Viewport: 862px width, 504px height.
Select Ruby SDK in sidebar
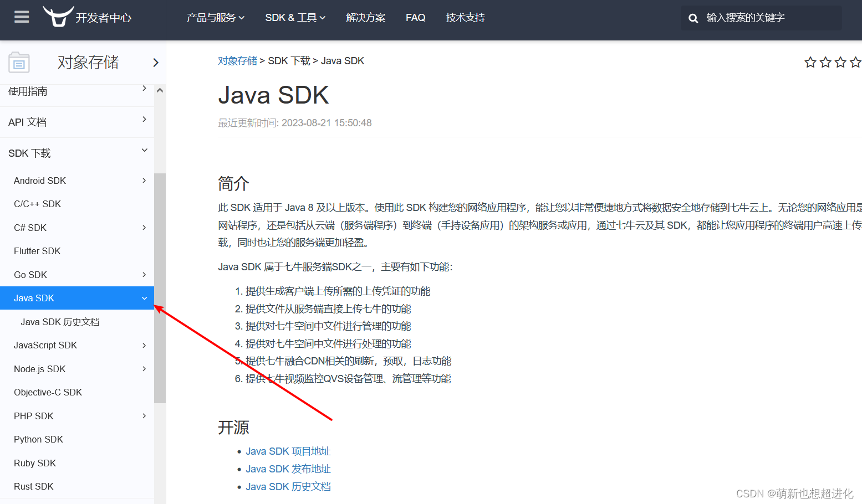35,463
